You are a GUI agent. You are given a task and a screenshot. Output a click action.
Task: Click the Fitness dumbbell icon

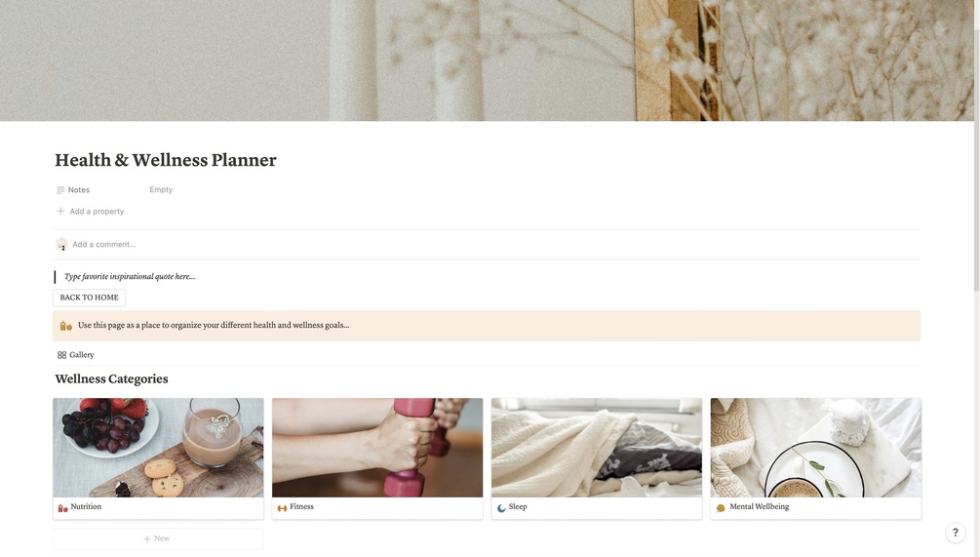pos(282,508)
